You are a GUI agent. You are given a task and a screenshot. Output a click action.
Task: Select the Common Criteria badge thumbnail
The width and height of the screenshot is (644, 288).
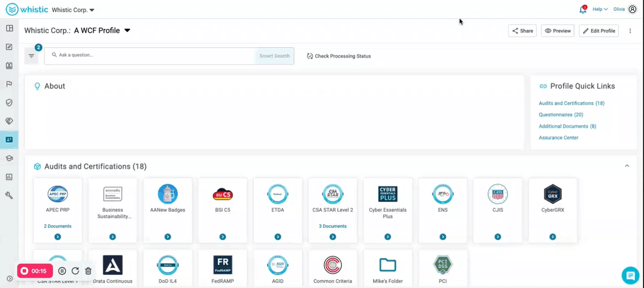(333, 265)
